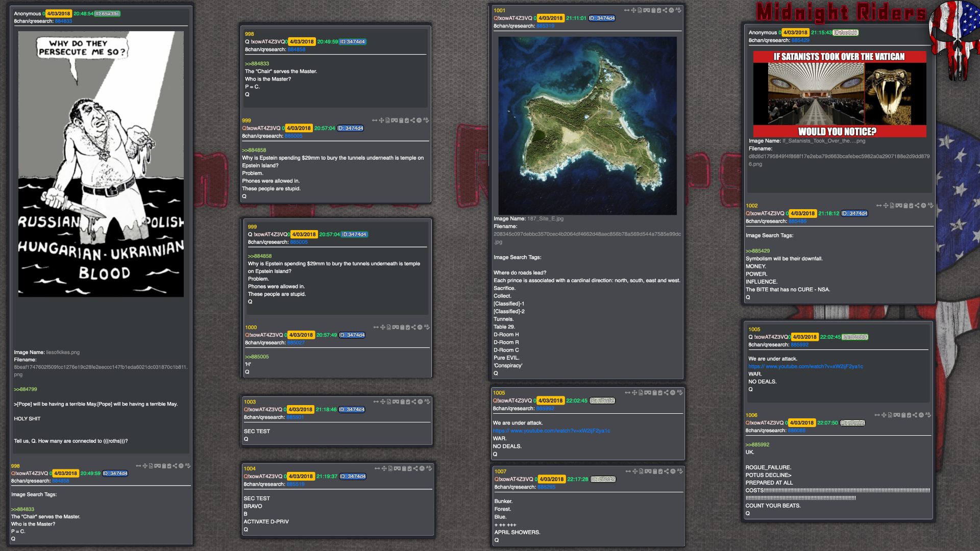Click the share icon in post 1005's toolbar

coord(666,393)
